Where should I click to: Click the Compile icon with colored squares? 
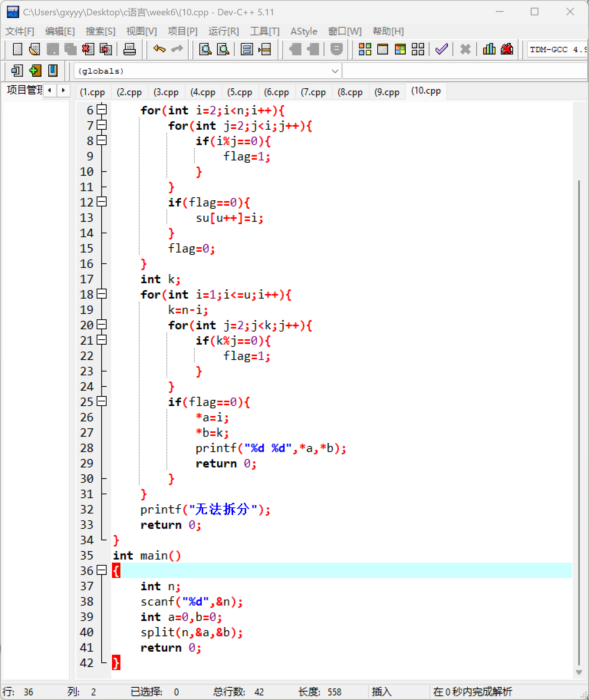[365, 49]
